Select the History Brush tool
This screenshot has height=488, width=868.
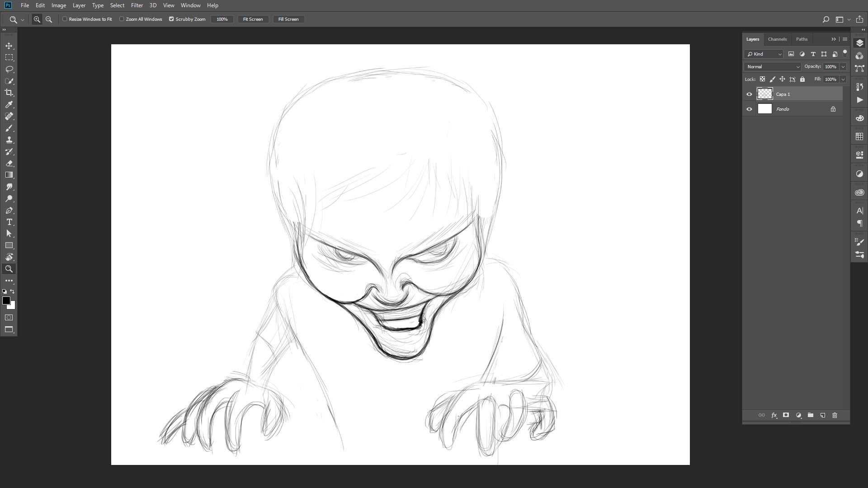click(x=9, y=151)
